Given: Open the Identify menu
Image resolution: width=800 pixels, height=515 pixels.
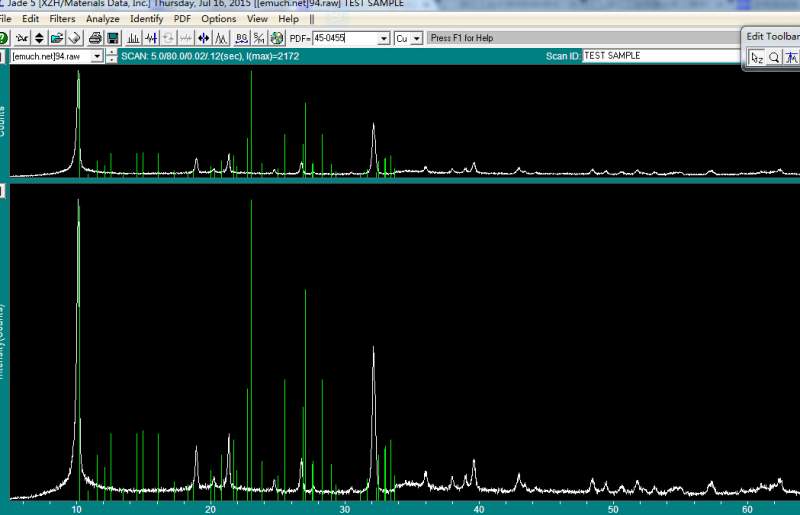Looking at the screenshot, I should coord(146,19).
